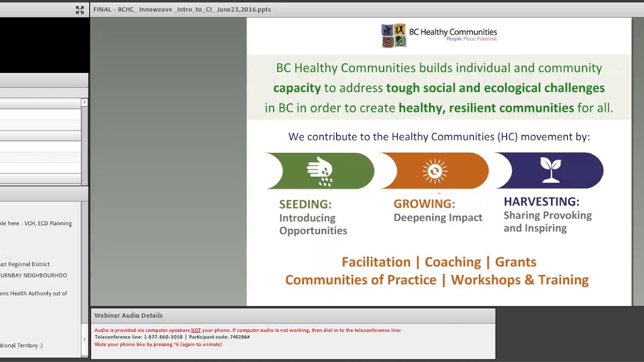Click the 'Audio is provided via computer speakers' line
Screen dimensions: 644x362
(x=248, y=330)
